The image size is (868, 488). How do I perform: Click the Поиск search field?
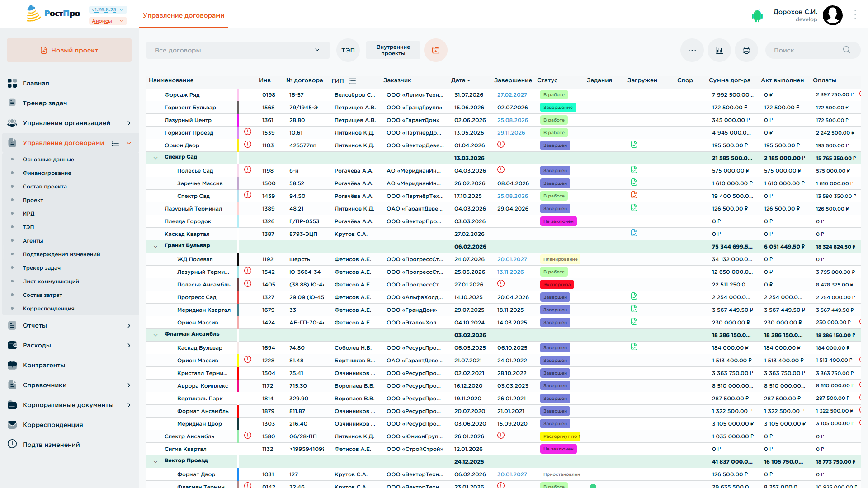point(812,50)
